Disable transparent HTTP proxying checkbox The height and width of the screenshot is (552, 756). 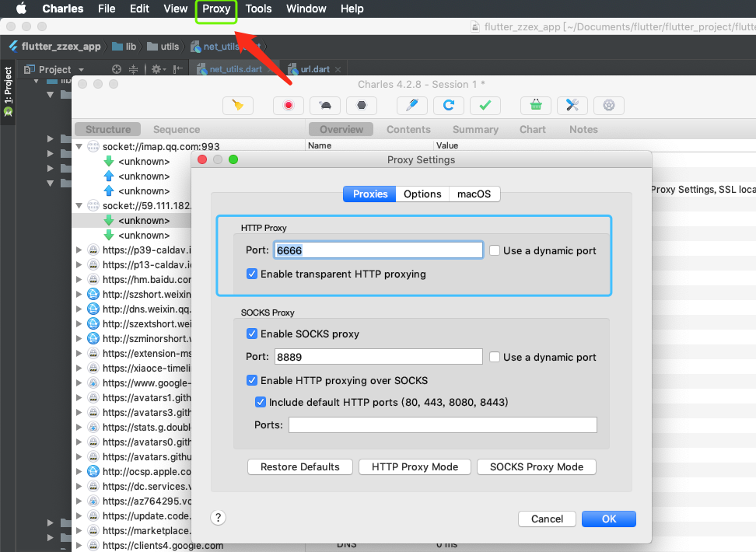coord(252,274)
